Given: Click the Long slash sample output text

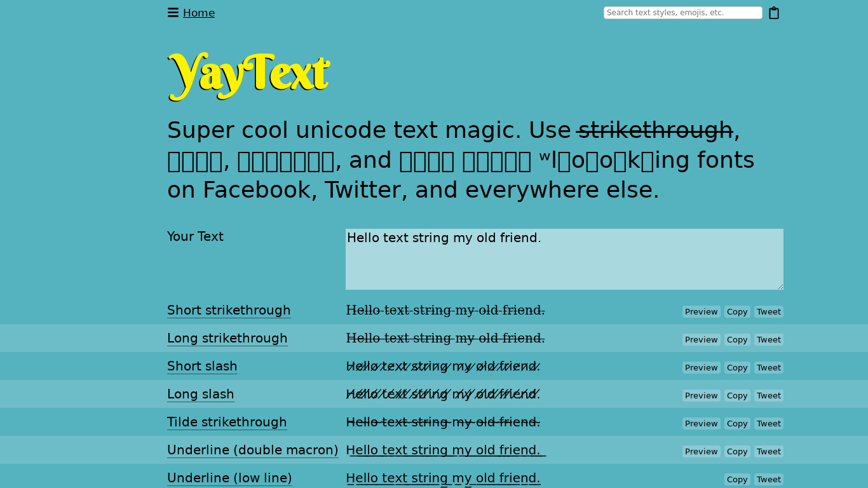Looking at the screenshot, I should (x=444, y=394).
